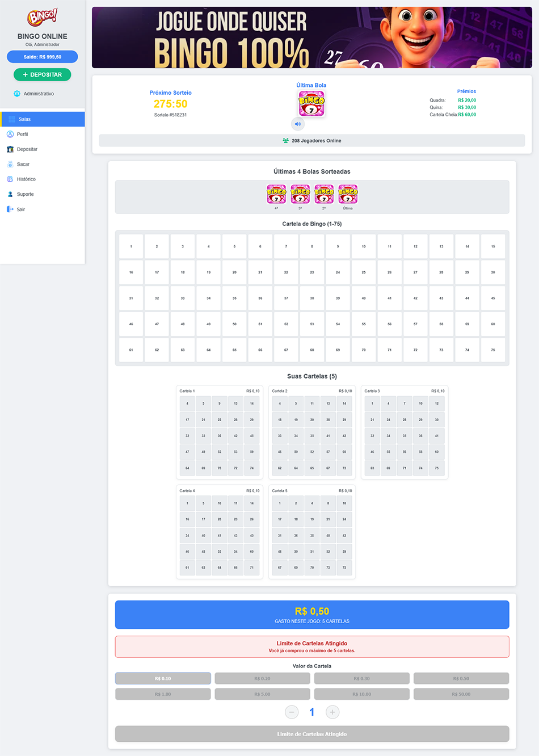Click the Bingo logo in the sidebar
The width and height of the screenshot is (539, 756).
click(x=42, y=17)
